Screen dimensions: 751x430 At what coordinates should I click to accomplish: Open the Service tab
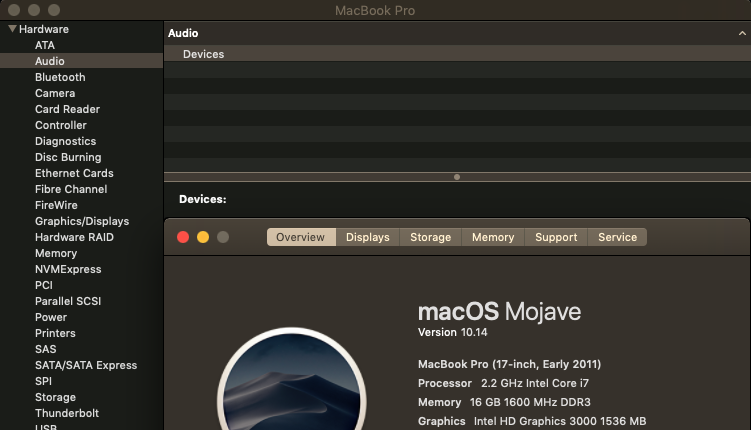(617, 237)
